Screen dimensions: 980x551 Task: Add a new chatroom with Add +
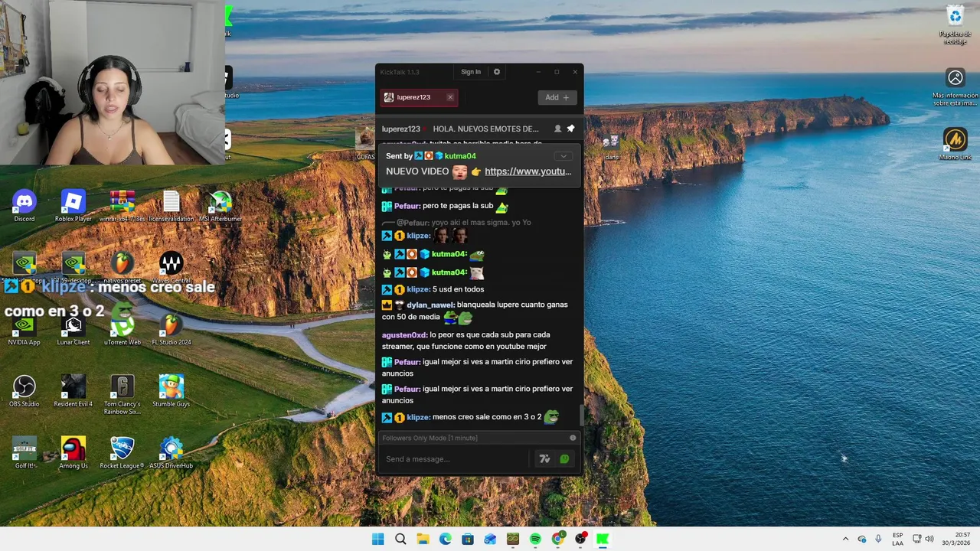[x=557, y=97]
